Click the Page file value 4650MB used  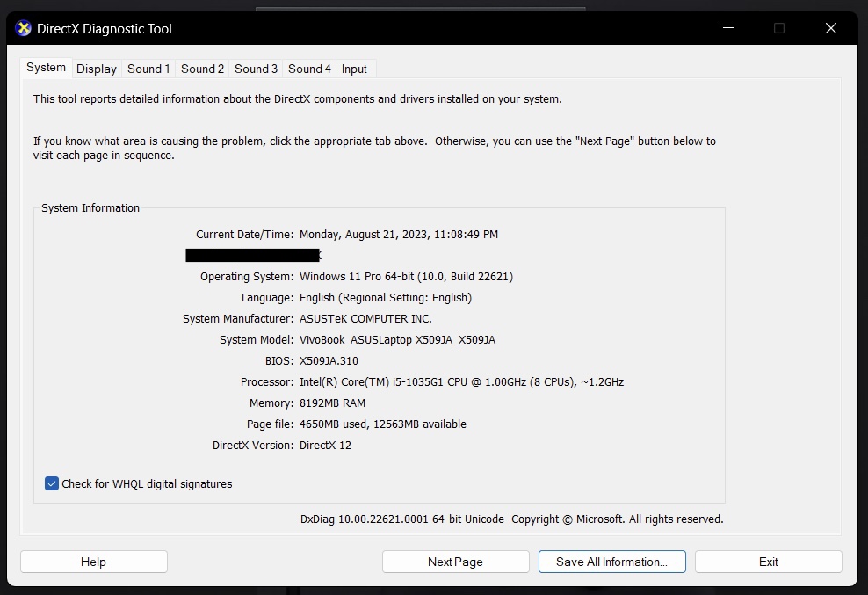coord(334,424)
